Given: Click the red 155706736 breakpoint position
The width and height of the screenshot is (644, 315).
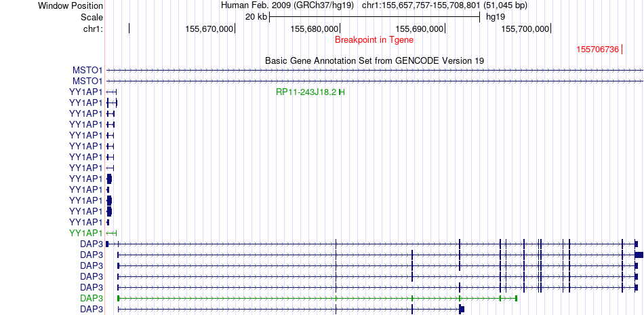Looking at the screenshot, I should (597, 50).
